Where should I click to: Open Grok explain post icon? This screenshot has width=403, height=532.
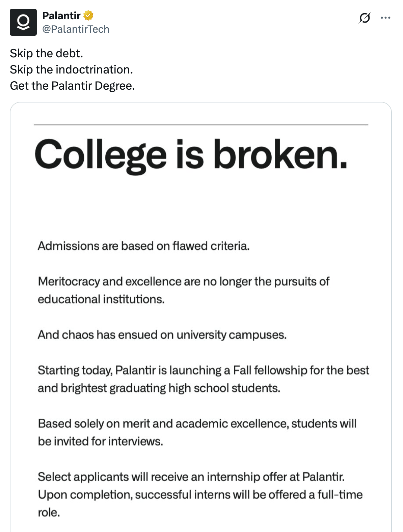[x=365, y=18]
